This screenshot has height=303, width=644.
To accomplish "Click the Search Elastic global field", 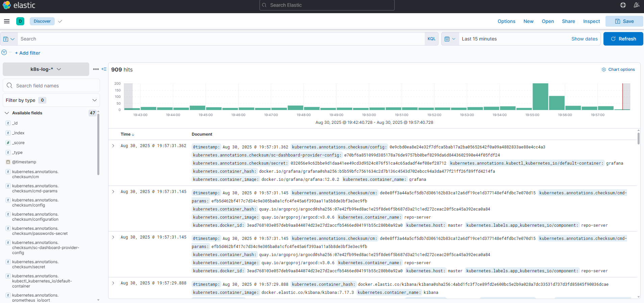I will 327,5.
